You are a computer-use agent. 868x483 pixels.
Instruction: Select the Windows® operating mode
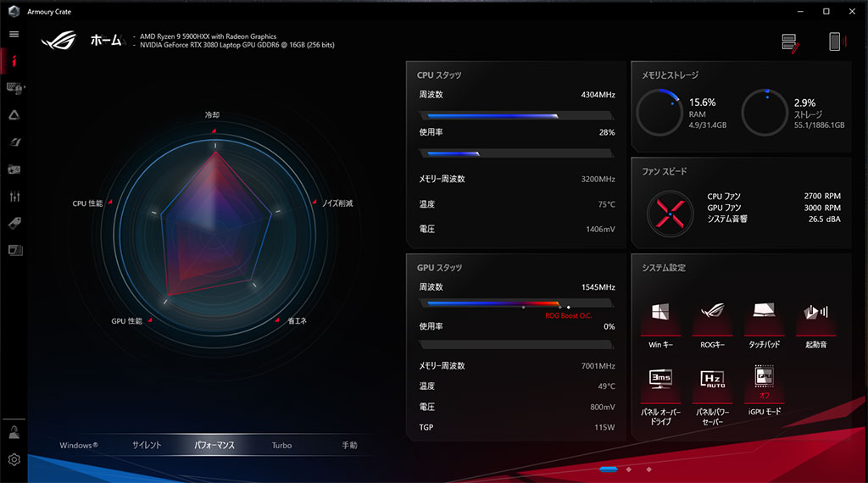(x=79, y=446)
